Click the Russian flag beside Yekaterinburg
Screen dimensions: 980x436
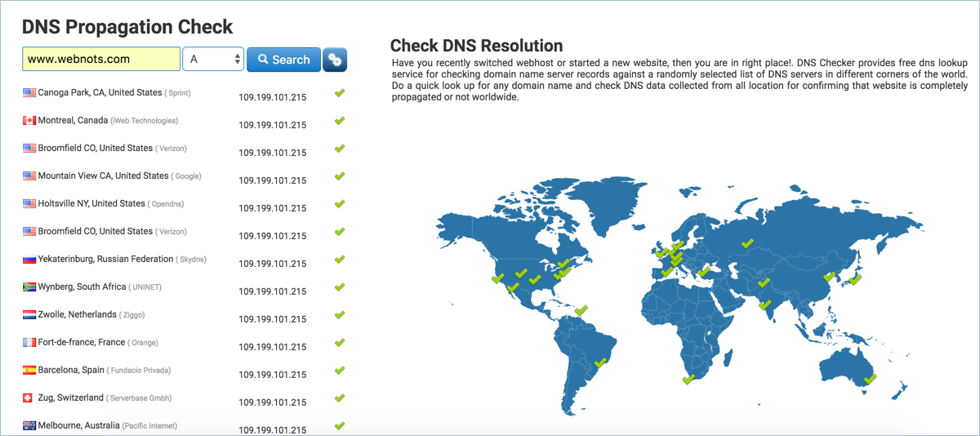(29, 260)
